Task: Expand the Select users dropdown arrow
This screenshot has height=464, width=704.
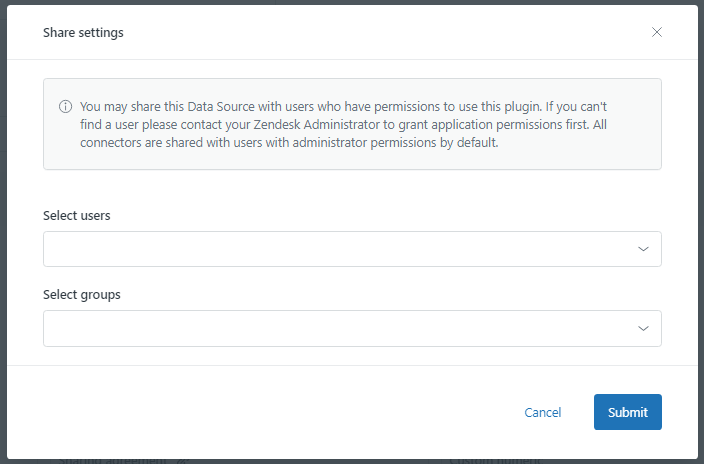Action: (644, 249)
